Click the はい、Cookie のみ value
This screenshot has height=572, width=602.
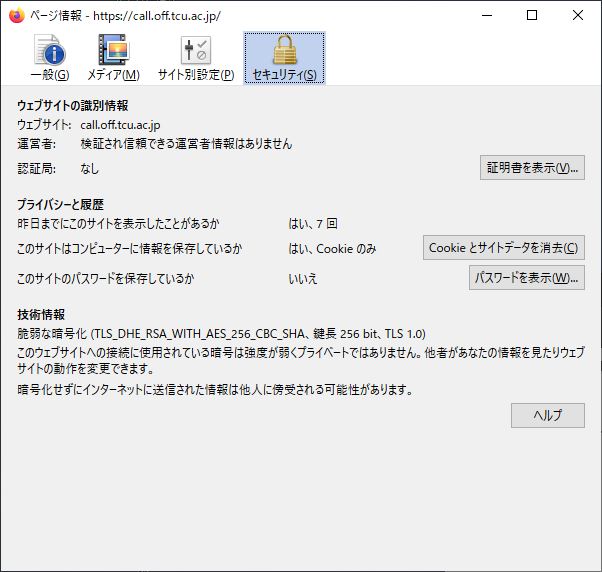(332, 249)
